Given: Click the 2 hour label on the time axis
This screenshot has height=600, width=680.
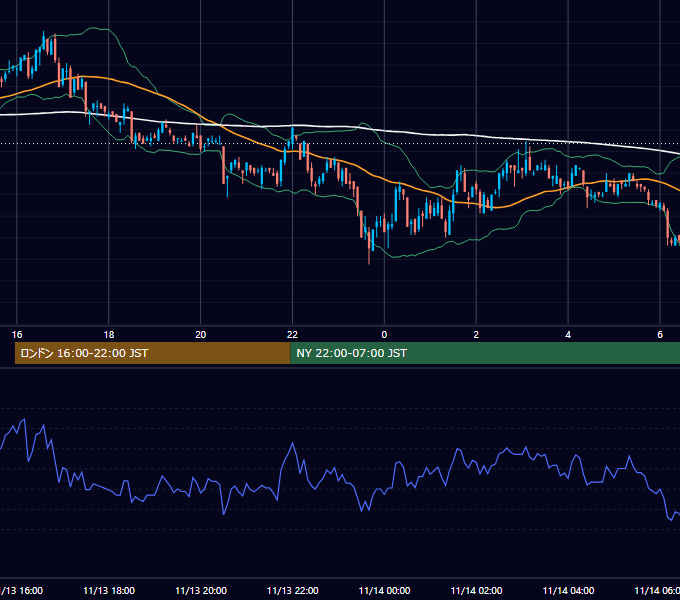Looking at the screenshot, I should [476, 335].
